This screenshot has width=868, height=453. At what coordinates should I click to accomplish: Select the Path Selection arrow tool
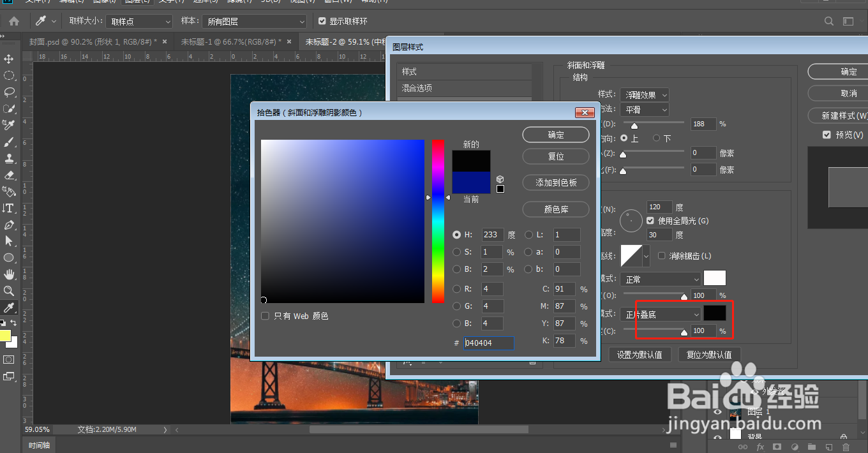(x=9, y=241)
